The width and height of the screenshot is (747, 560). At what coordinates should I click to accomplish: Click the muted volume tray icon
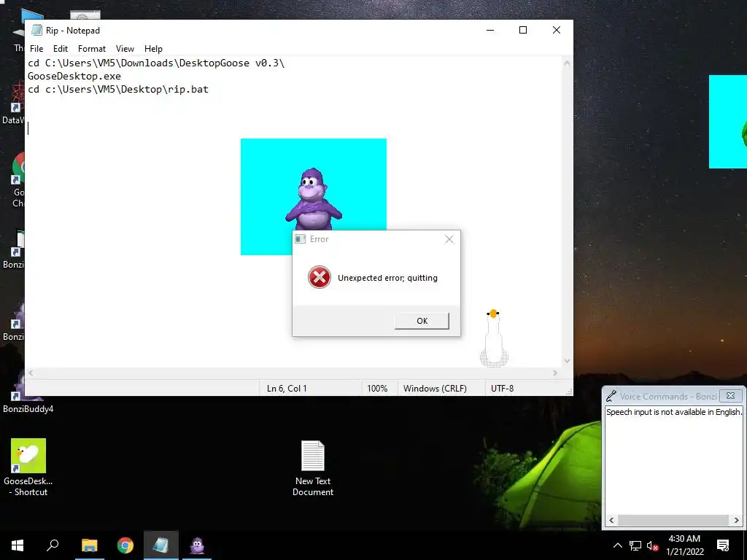[652, 545]
